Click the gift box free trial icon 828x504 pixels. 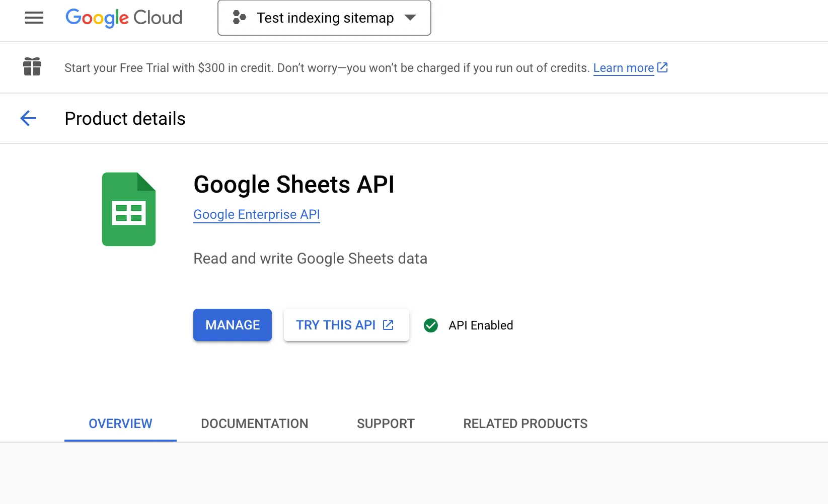(x=32, y=67)
